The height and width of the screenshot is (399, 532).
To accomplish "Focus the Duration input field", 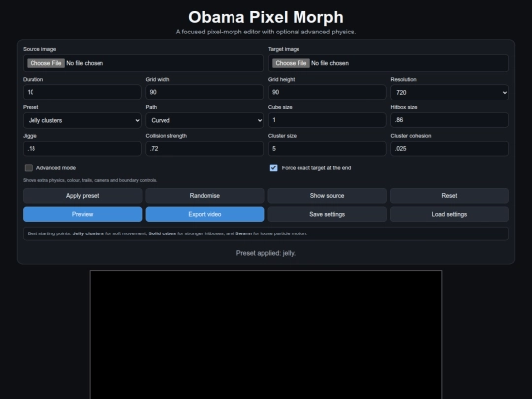I will tap(82, 92).
